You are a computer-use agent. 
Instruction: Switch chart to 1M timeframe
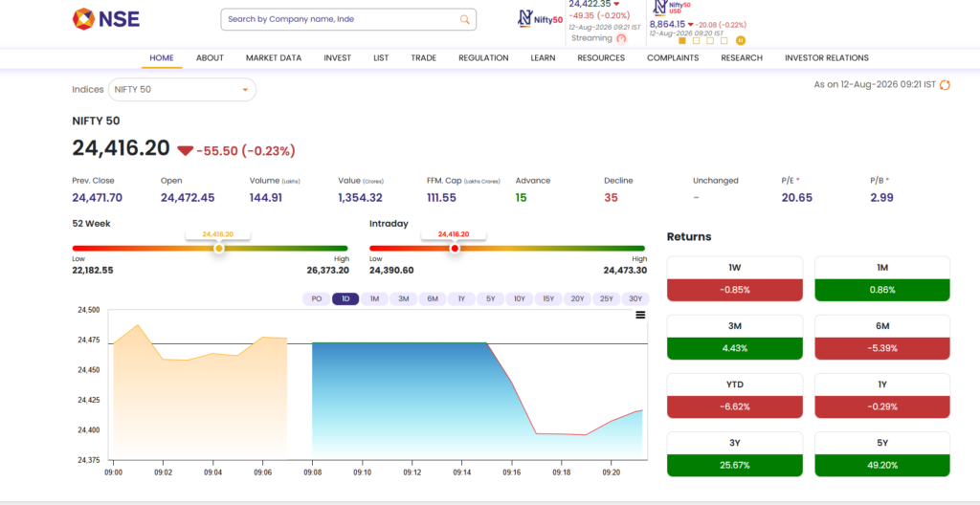pos(374,298)
